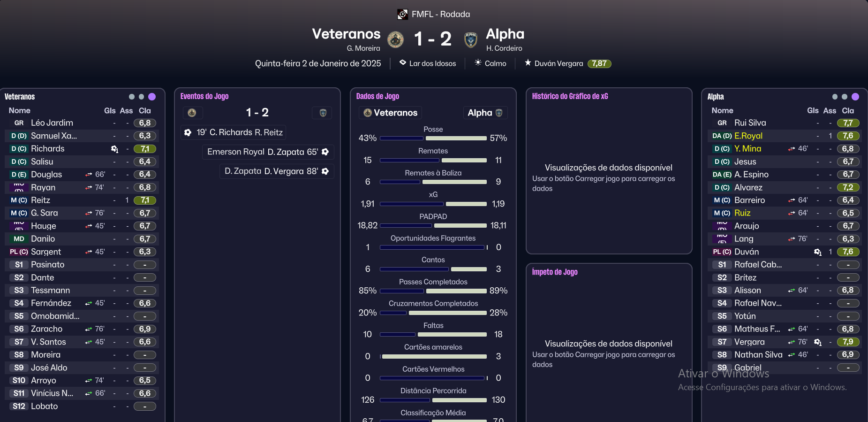The height and width of the screenshot is (422, 868).
Task: Click the weather sun icon beside Calmo
Action: point(478,62)
